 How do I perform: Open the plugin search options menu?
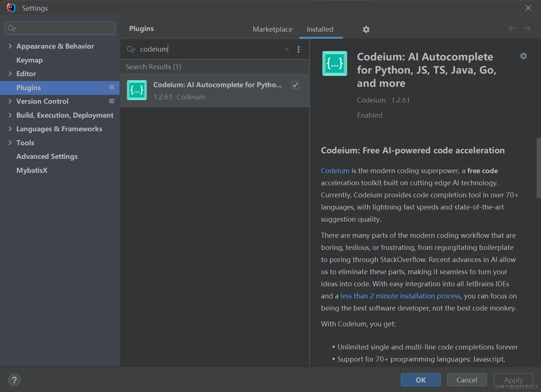pos(298,49)
